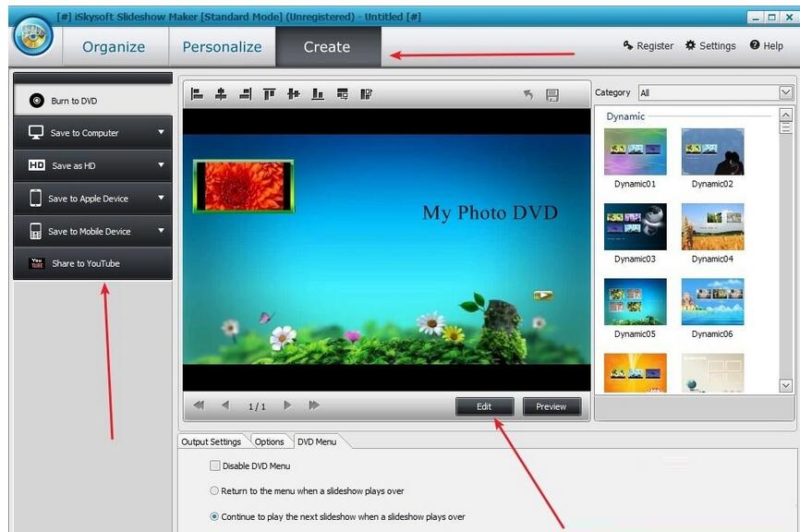Switch to the Create tab
The height and width of the screenshot is (532, 800).
click(x=327, y=47)
